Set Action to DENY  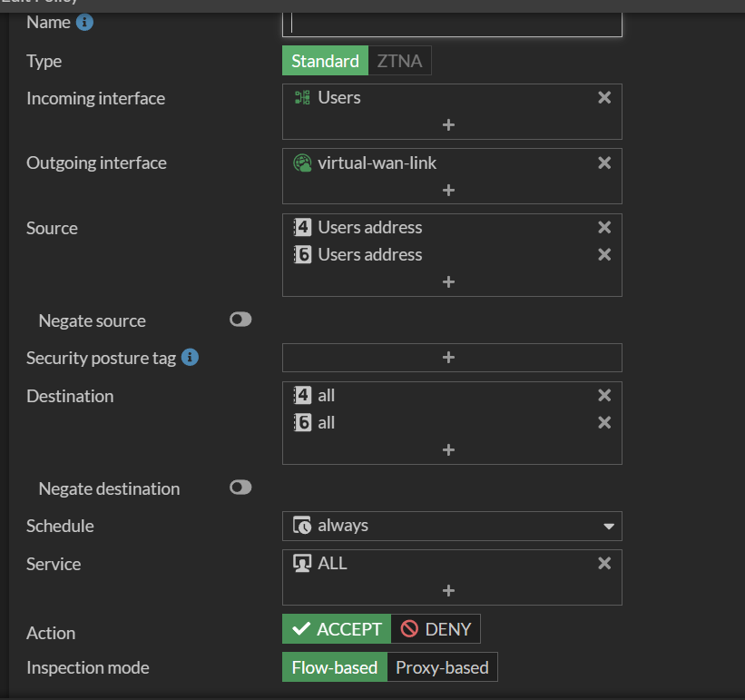(436, 629)
